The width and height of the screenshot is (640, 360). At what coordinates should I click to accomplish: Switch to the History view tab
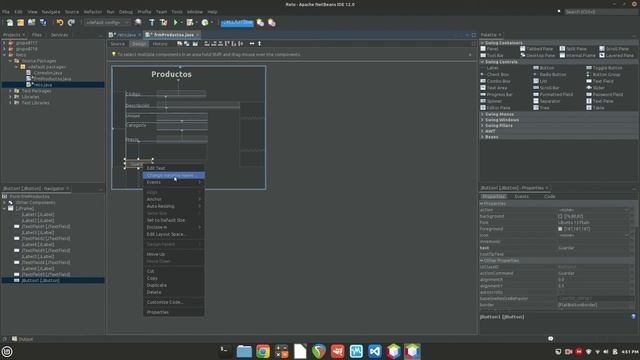[160, 44]
